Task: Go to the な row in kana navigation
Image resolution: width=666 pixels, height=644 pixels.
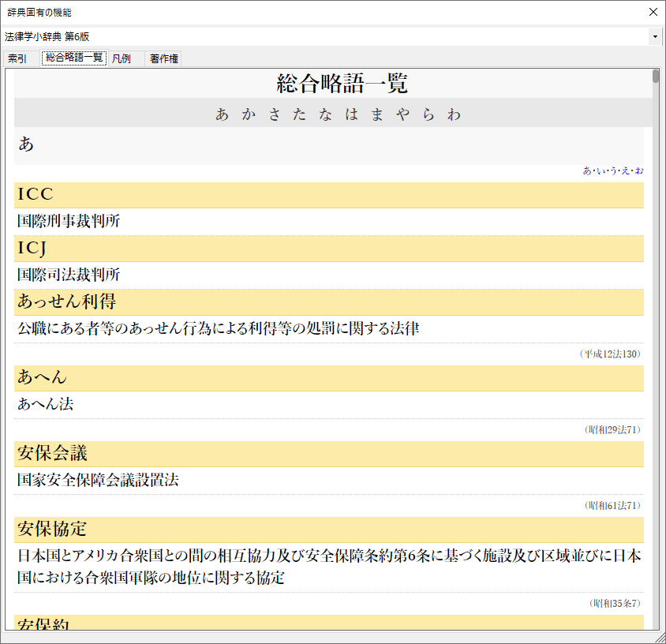Action: (x=326, y=114)
